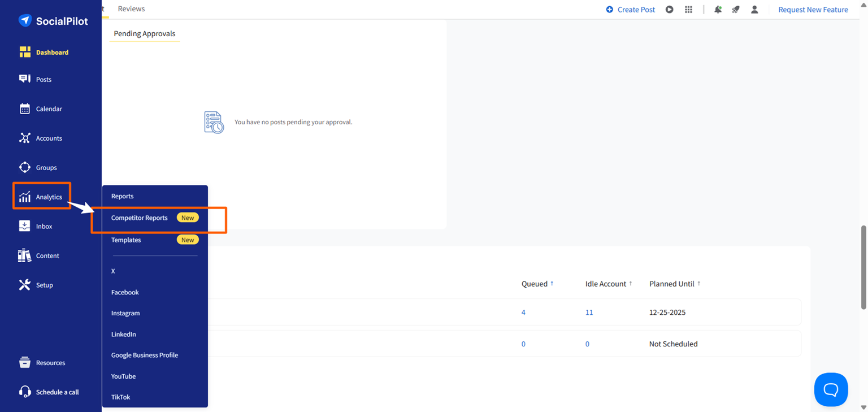Click idle account count 11 link
The width and height of the screenshot is (868, 412).
click(x=589, y=312)
